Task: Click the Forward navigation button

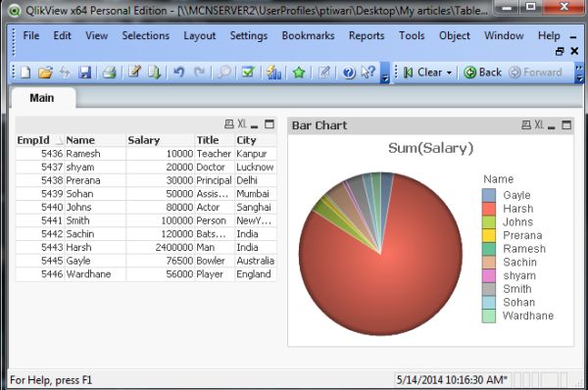Action: pyautogui.click(x=535, y=73)
